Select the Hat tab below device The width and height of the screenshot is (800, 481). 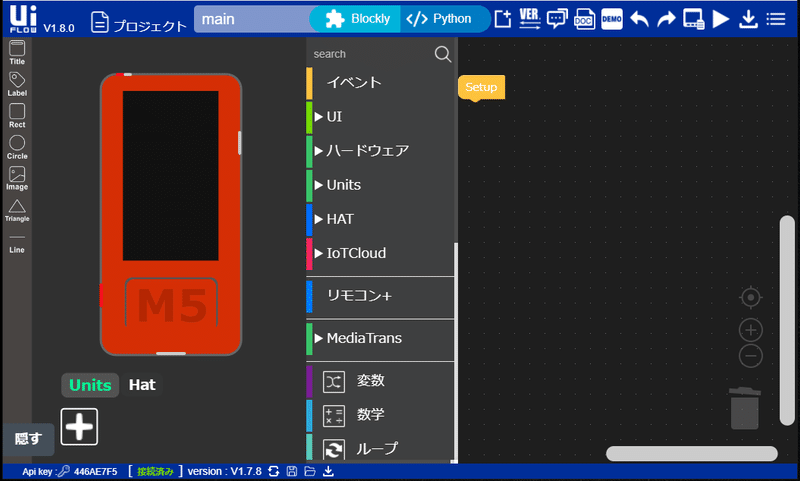(142, 385)
